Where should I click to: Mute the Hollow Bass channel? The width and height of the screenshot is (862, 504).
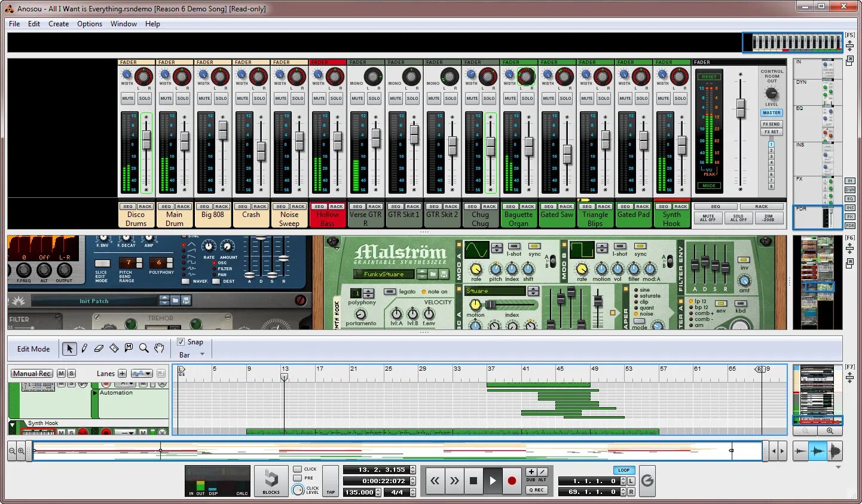pos(319,98)
